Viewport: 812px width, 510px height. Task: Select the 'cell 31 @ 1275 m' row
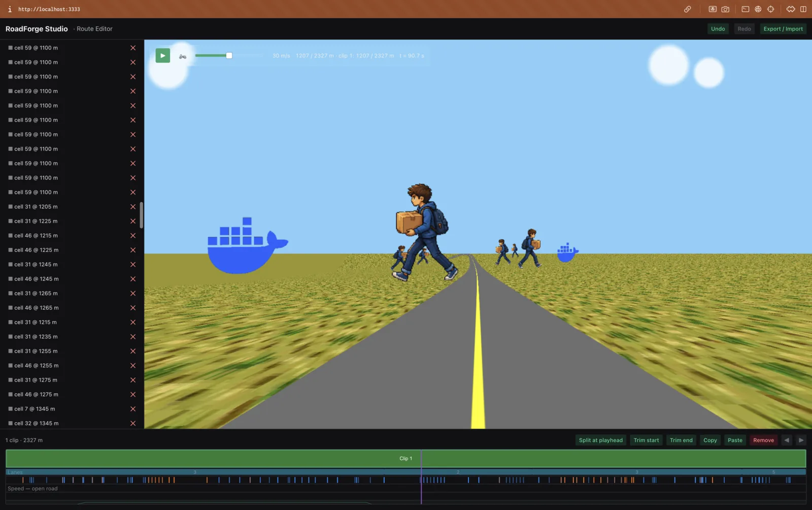tap(72, 380)
